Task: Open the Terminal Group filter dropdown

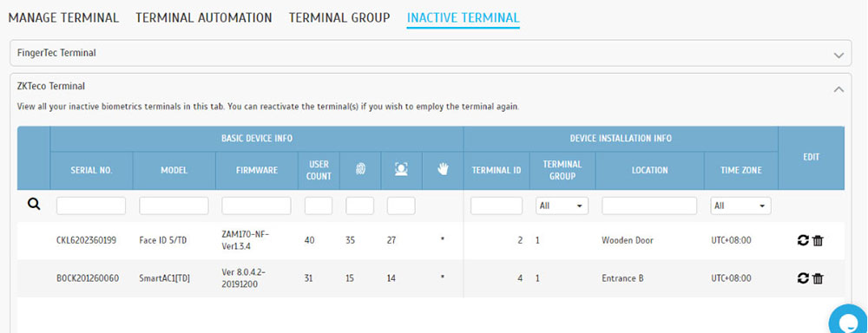Action: point(562,206)
